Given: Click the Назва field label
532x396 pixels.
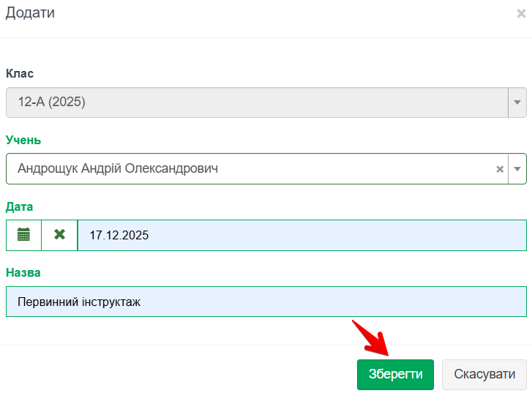Looking at the screenshot, I should (x=23, y=272).
